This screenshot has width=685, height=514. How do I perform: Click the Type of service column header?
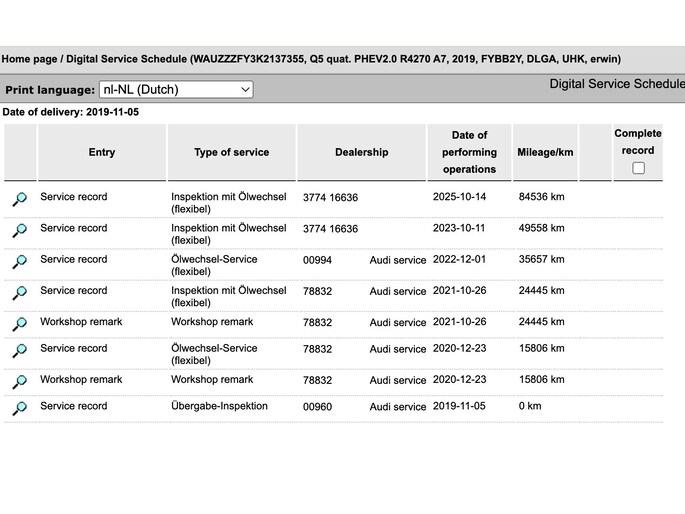[x=232, y=152]
